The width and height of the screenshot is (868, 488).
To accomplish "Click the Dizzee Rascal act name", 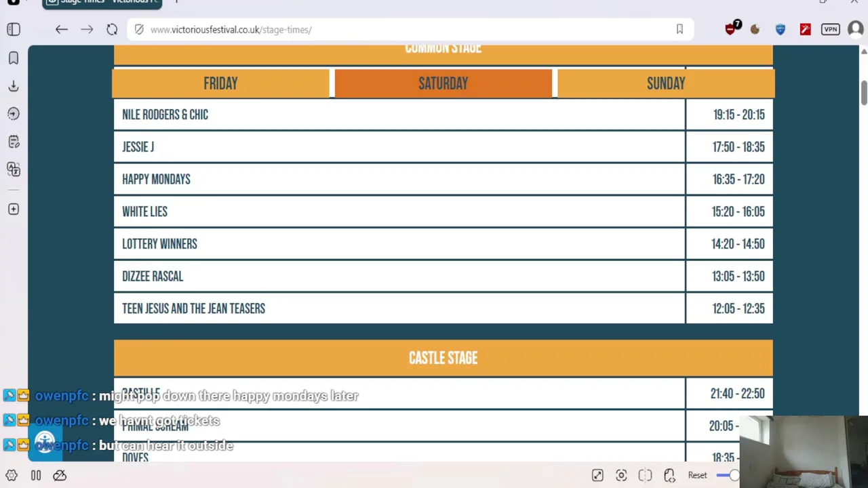I will (153, 277).
